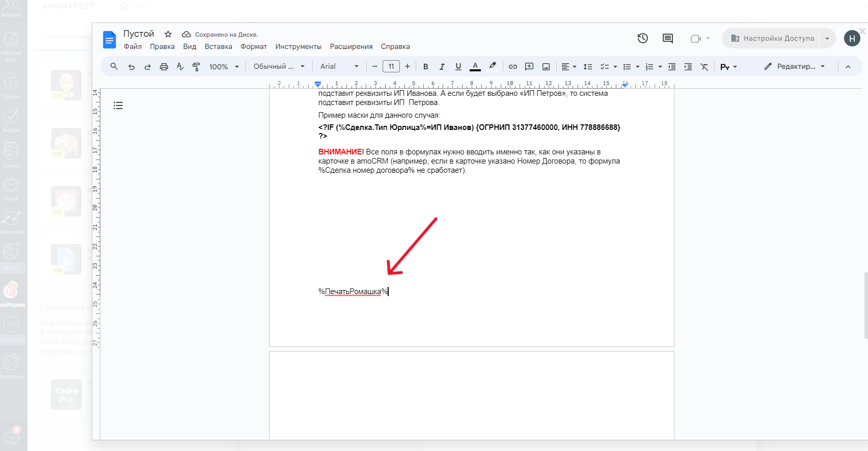868x451 pixels.
Task: Print the document
Action: [x=164, y=67]
